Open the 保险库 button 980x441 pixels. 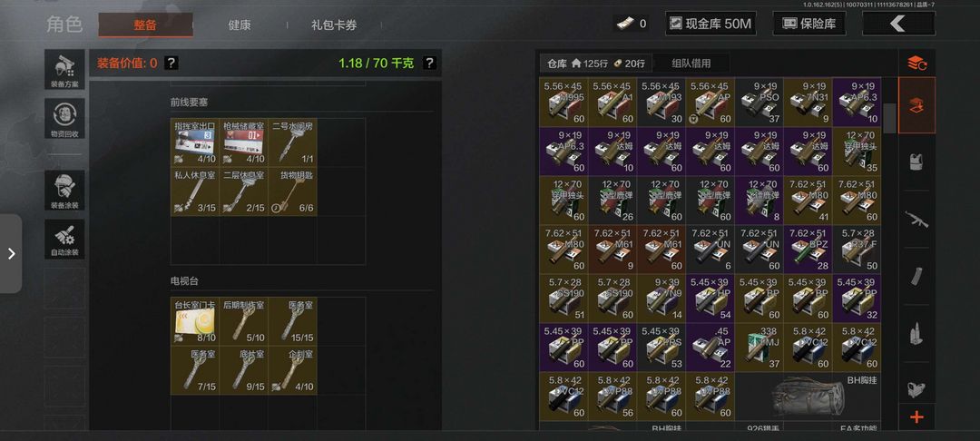pos(809,24)
